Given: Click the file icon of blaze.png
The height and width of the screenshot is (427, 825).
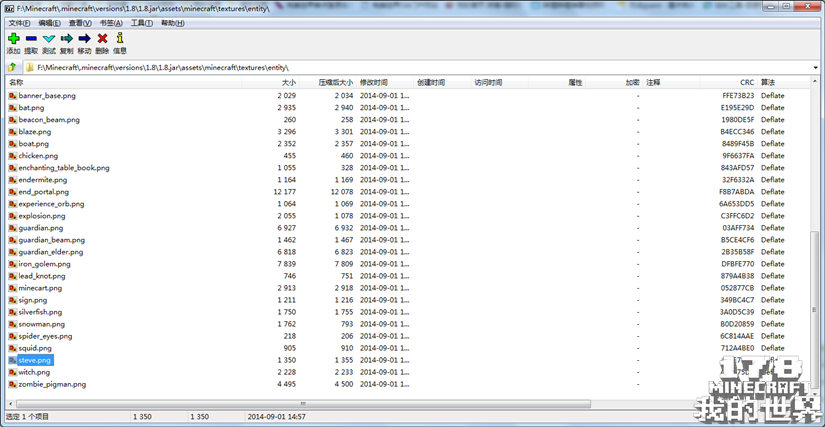Looking at the screenshot, I should point(13,132).
